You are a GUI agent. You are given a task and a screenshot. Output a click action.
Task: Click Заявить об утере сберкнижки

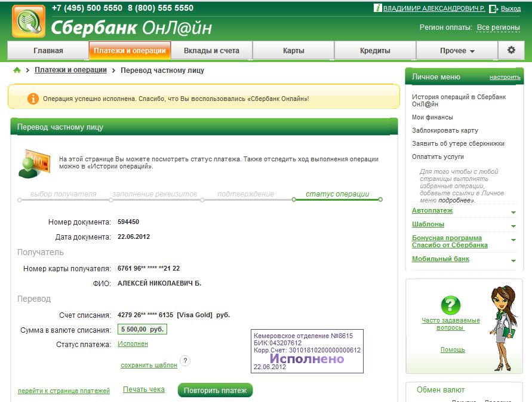458,143
